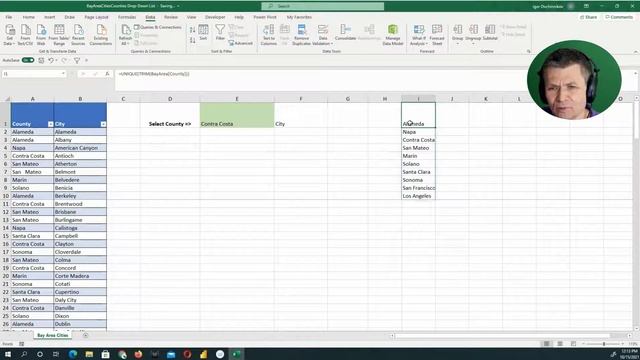Open What-If Analysis dropdown
This screenshot has height=360, width=640.
tap(419, 35)
